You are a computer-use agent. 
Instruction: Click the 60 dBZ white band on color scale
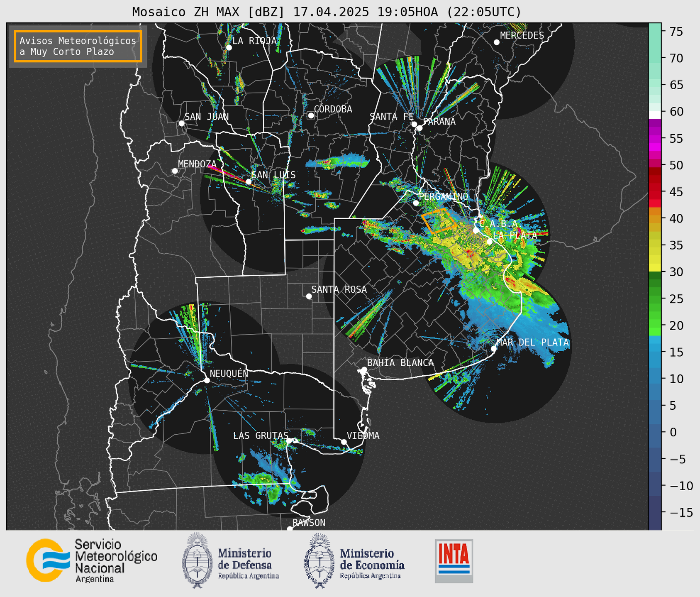coord(655,115)
